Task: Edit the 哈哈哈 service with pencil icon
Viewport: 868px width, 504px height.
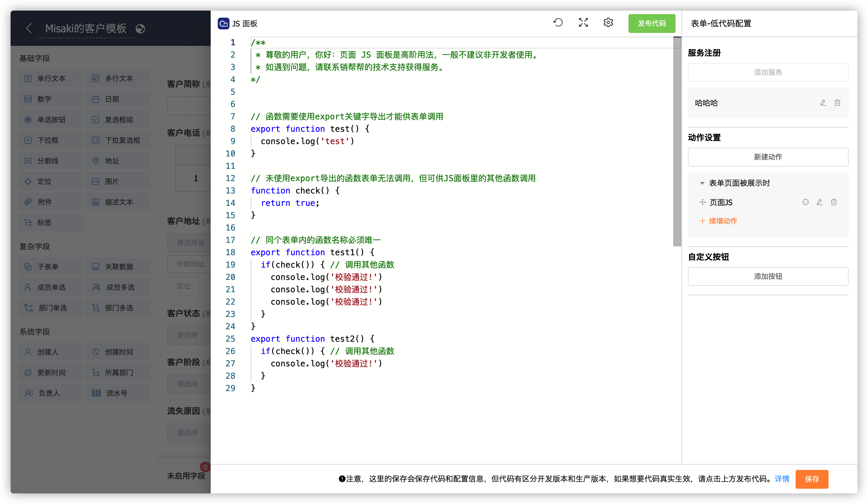Action: 823,103
